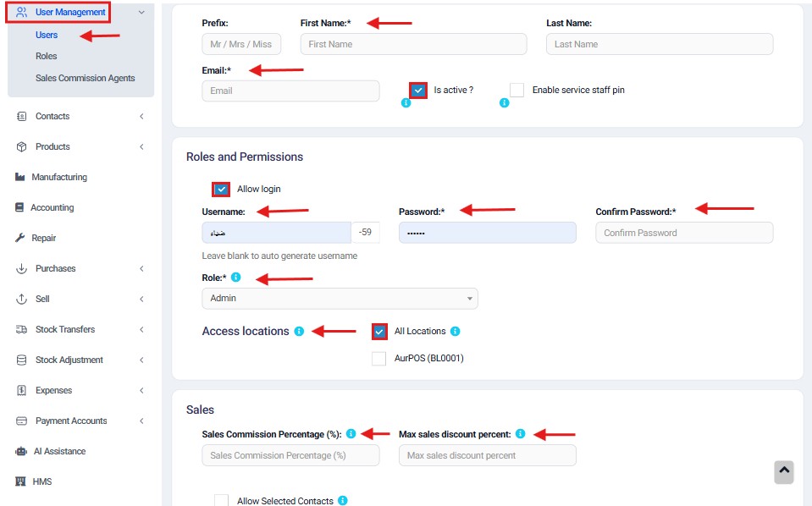Click info icon beside Sales Commission Percentage

[351, 433]
